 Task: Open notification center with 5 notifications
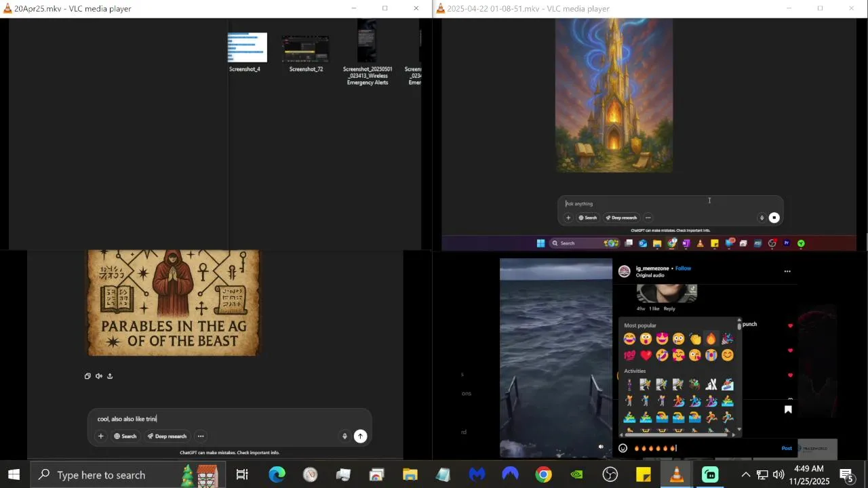847,475
